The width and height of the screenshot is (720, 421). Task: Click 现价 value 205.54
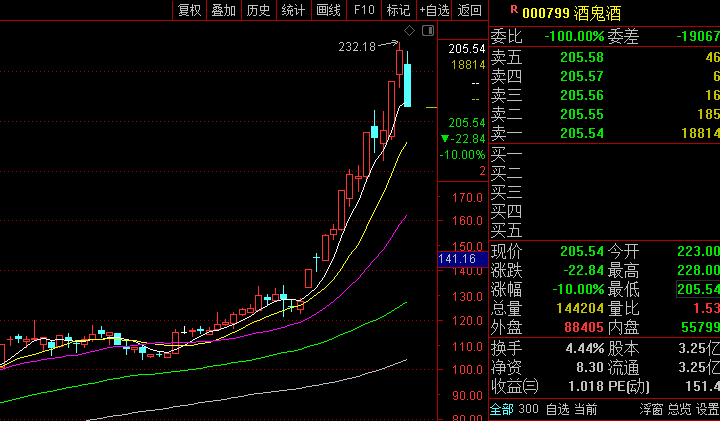point(582,252)
